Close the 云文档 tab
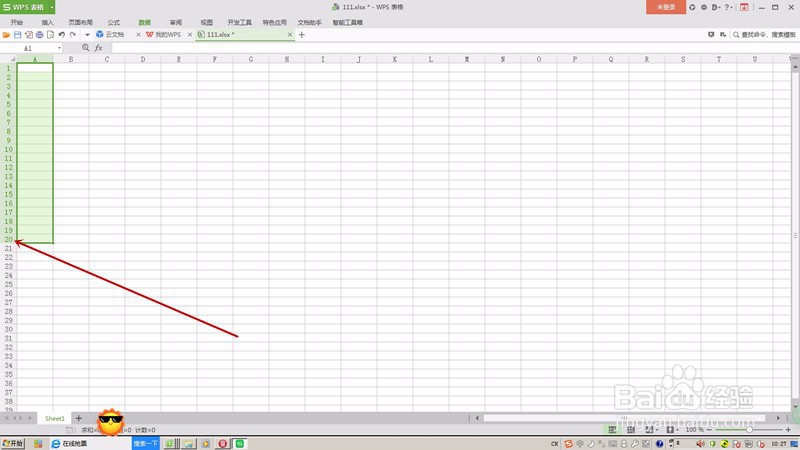The height and width of the screenshot is (450, 800). pyautogui.click(x=138, y=35)
